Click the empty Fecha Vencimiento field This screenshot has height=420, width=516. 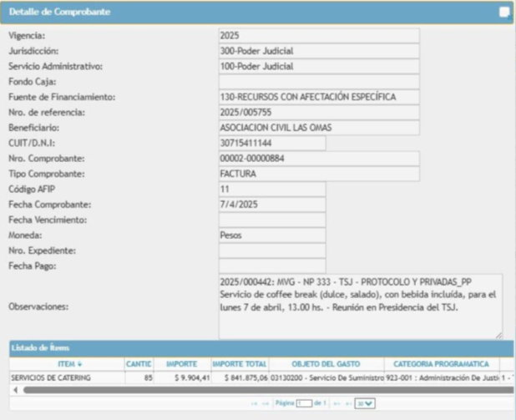[x=272, y=220]
